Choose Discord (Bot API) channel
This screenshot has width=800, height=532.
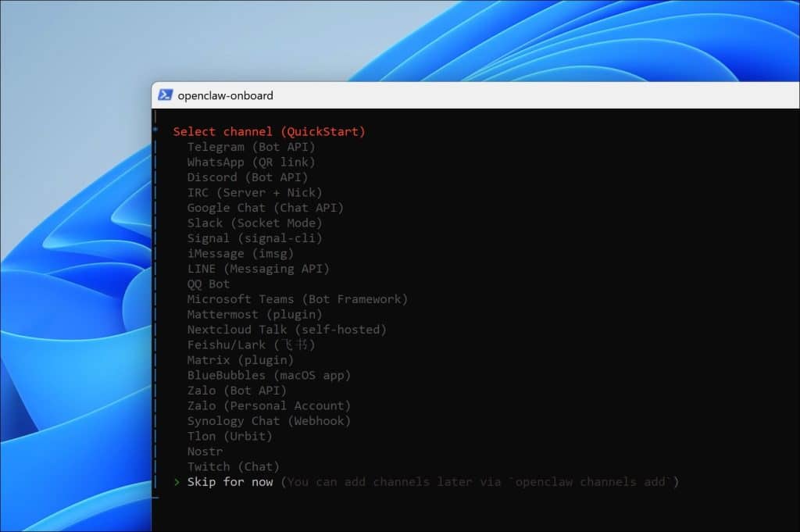(x=248, y=177)
